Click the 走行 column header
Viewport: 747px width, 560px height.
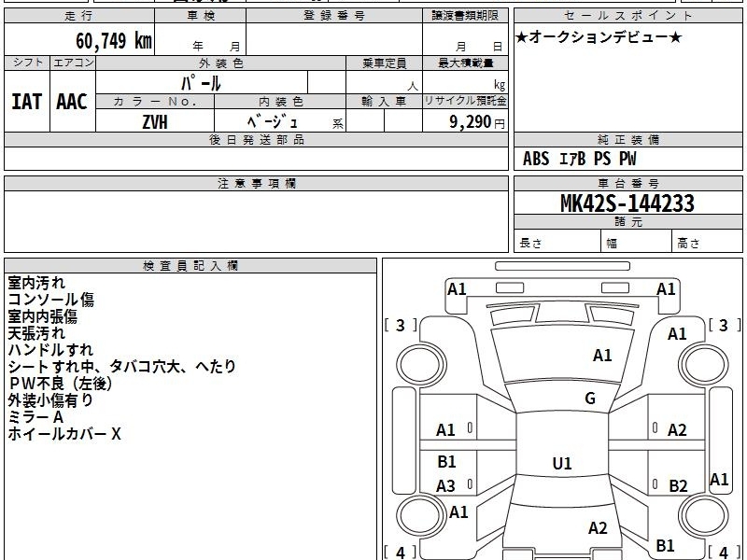click(x=79, y=16)
